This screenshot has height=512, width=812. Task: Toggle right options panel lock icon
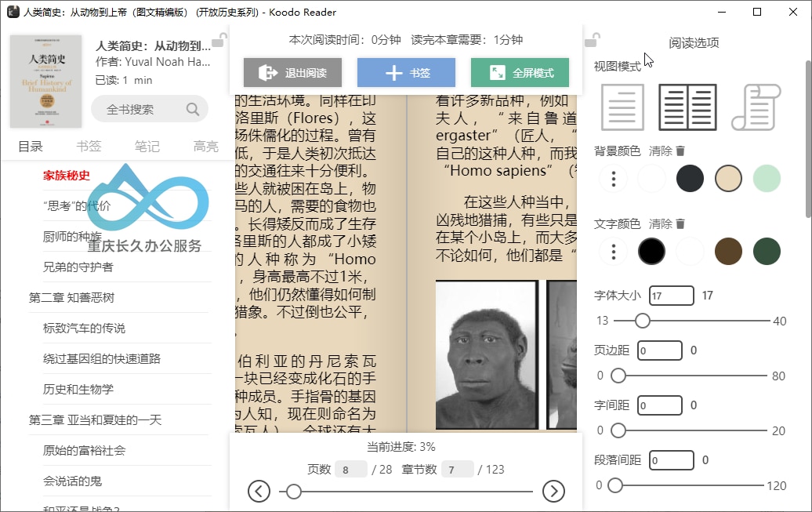point(592,40)
